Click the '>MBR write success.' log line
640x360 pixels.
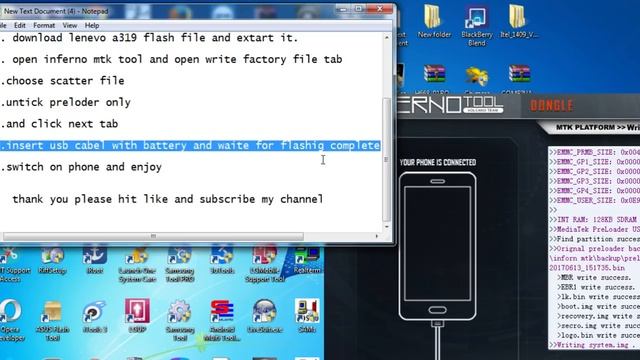click(595, 278)
